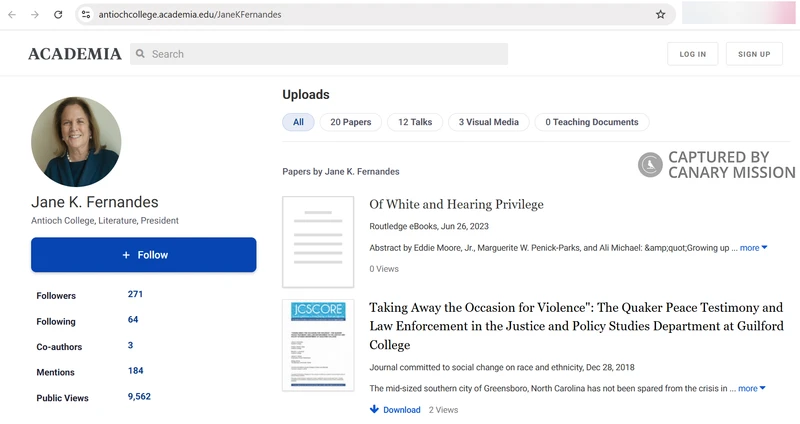Click the 9,562 Public Views value
Image resolution: width=800 pixels, height=424 pixels.
(139, 396)
